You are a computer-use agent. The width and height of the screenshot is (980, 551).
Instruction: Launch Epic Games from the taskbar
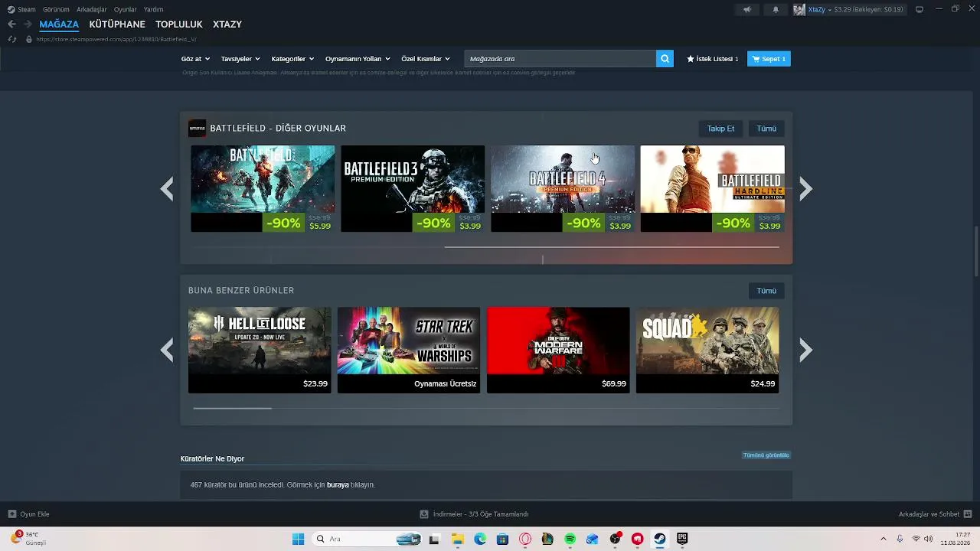tap(682, 539)
